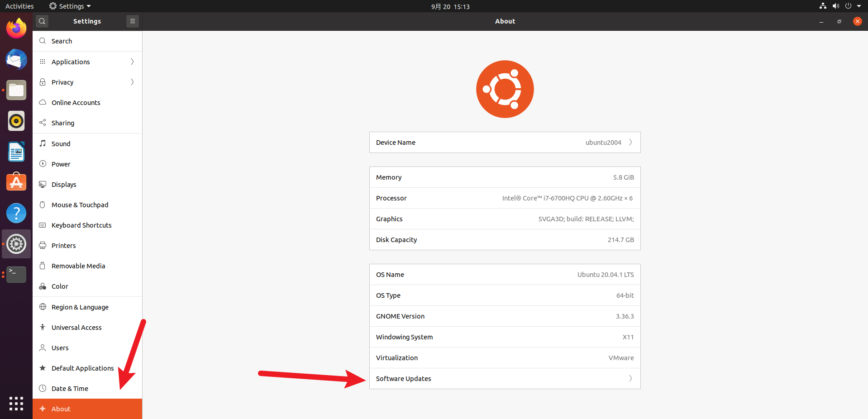Image resolution: width=868 pixels, height=419 pixels.
Task: Click the Displays monitor icon
Action: pos(43,184)
